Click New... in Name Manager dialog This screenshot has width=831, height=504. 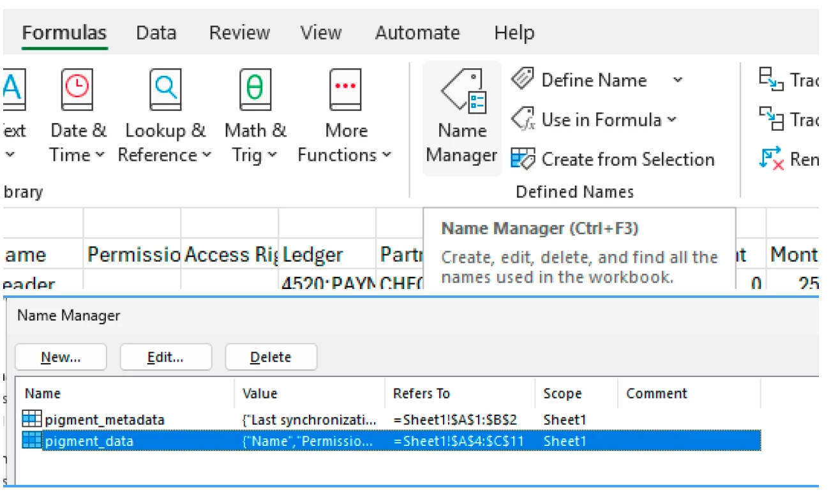click(x=61, y=357)
